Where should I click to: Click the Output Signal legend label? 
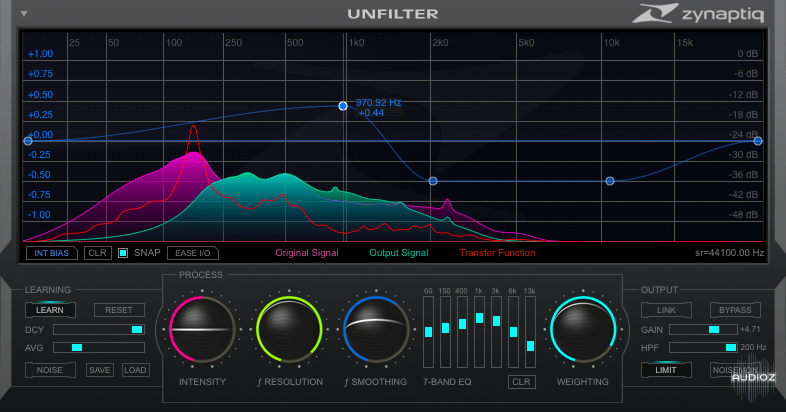(x=399, y=253)
